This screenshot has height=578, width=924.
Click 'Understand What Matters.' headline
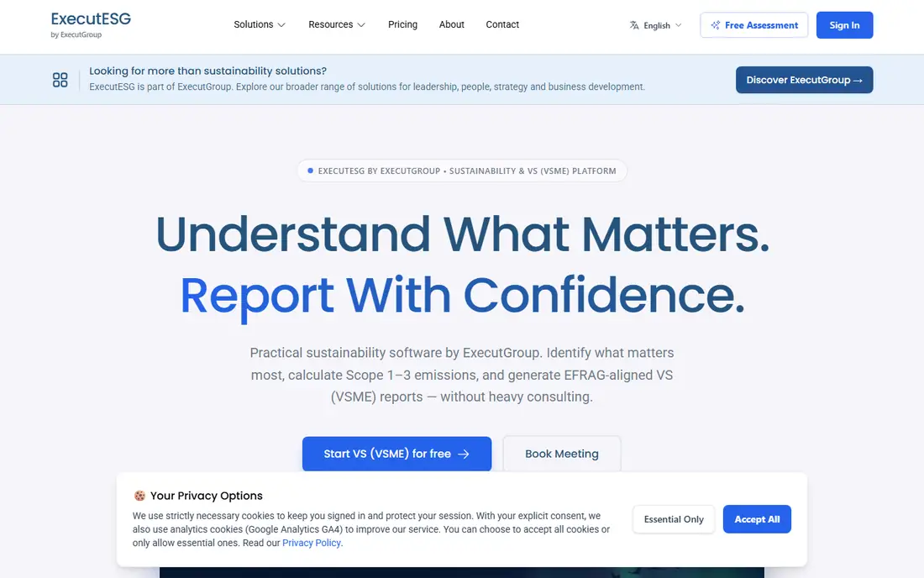point(462,234)
